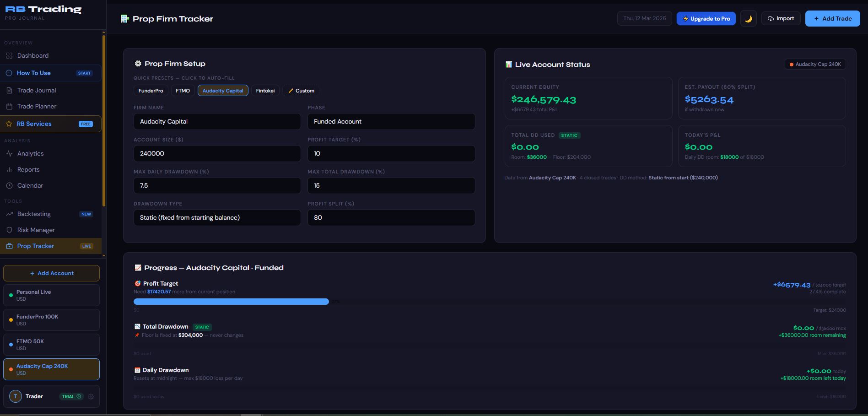Open the Phase dropdown showing Funded Account
The width and height of the screenshot is (868, 416).
[x=391, y=121]
